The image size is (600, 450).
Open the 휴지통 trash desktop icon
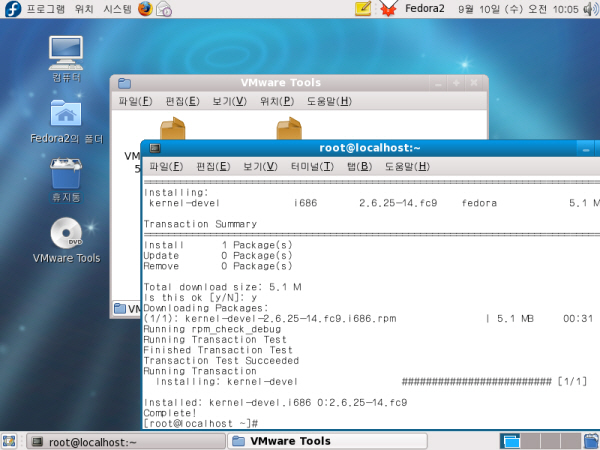tap(66, 180)
